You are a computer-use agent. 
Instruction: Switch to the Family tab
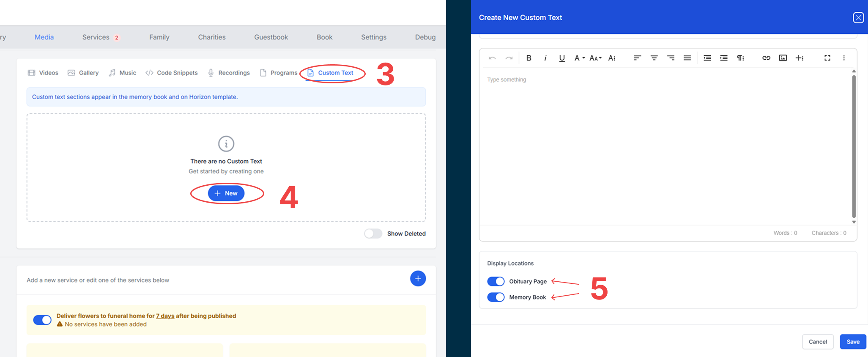click(x=159, y=37)
